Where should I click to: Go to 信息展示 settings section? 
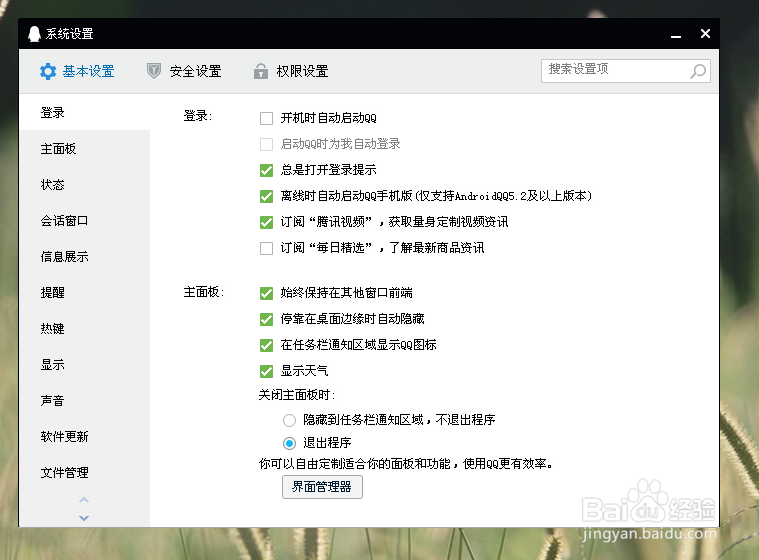tap(84, 257)
